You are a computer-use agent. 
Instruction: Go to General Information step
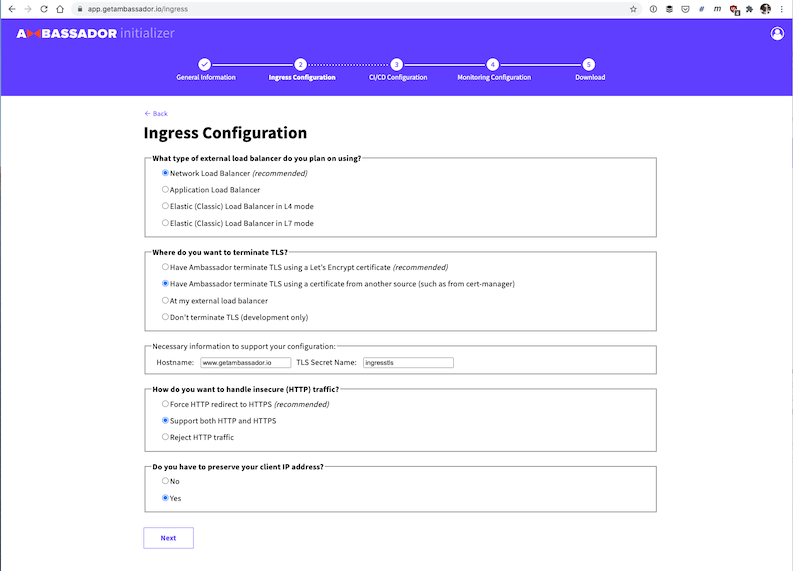click(x=205, y=64)
